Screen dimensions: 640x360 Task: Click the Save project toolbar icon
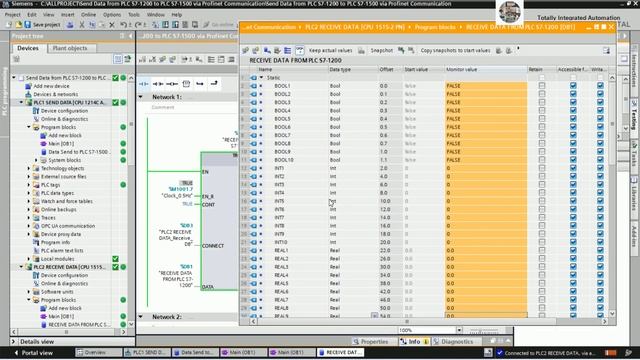pos(28,24)
